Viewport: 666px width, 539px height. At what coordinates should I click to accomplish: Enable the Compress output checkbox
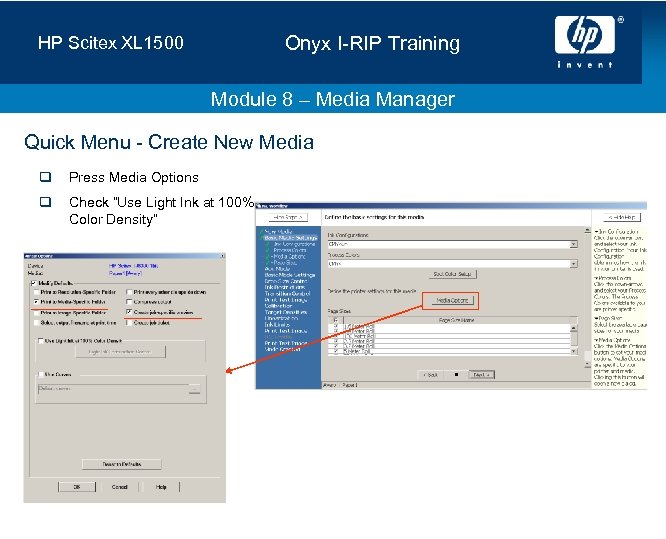(x=129, y=302)
